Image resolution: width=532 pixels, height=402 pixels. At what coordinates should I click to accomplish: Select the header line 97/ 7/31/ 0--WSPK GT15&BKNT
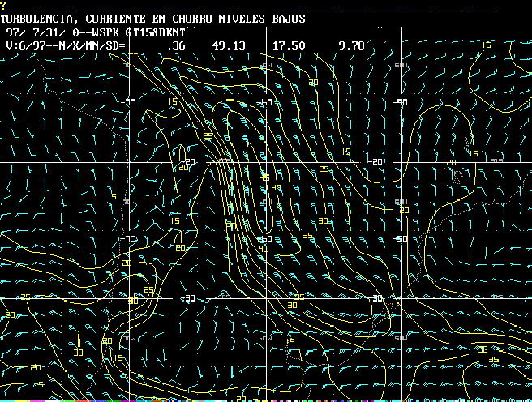click(x=96, y=32)
